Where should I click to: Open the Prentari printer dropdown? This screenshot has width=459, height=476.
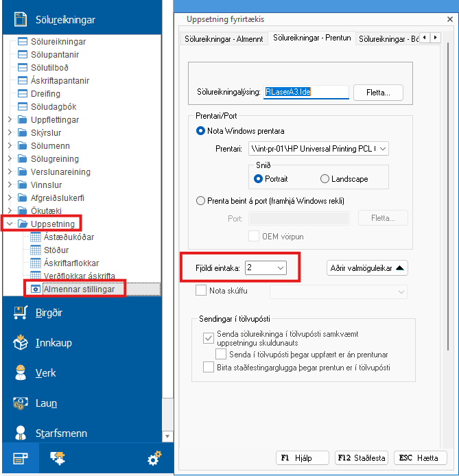point(382,148)
